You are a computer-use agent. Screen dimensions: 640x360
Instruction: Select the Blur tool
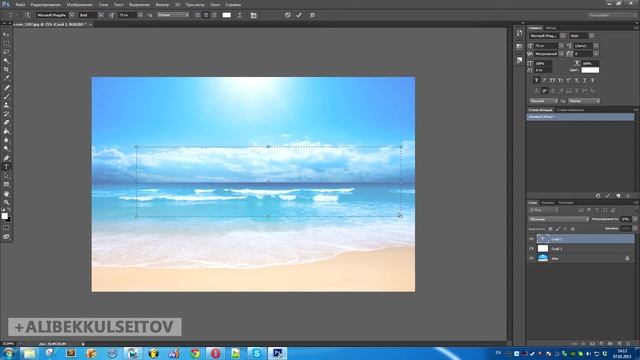pos(6,140)
